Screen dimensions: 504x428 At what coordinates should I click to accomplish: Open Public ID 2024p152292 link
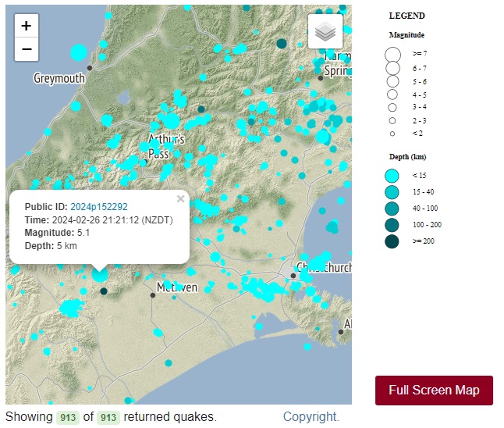tap(99, 207)
